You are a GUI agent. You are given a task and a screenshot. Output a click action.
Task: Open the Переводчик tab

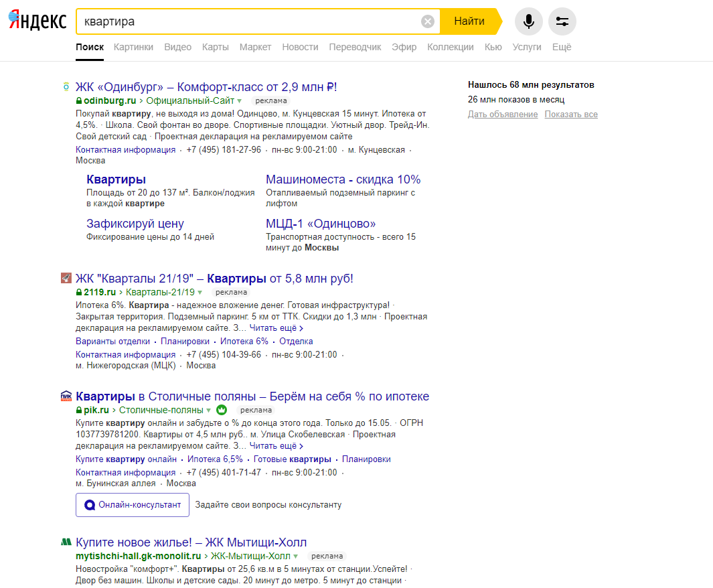click(355, 47)
